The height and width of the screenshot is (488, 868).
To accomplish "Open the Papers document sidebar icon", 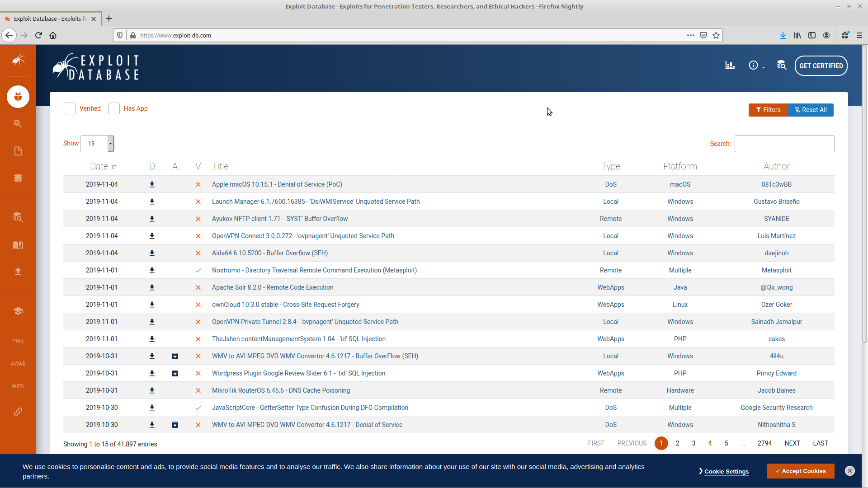I will [18, 151].
